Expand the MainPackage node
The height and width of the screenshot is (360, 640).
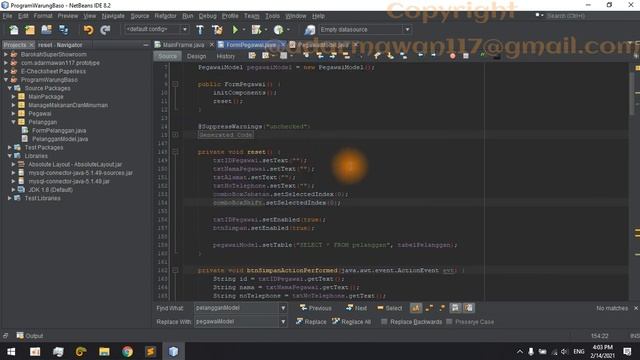click(13, 97)
